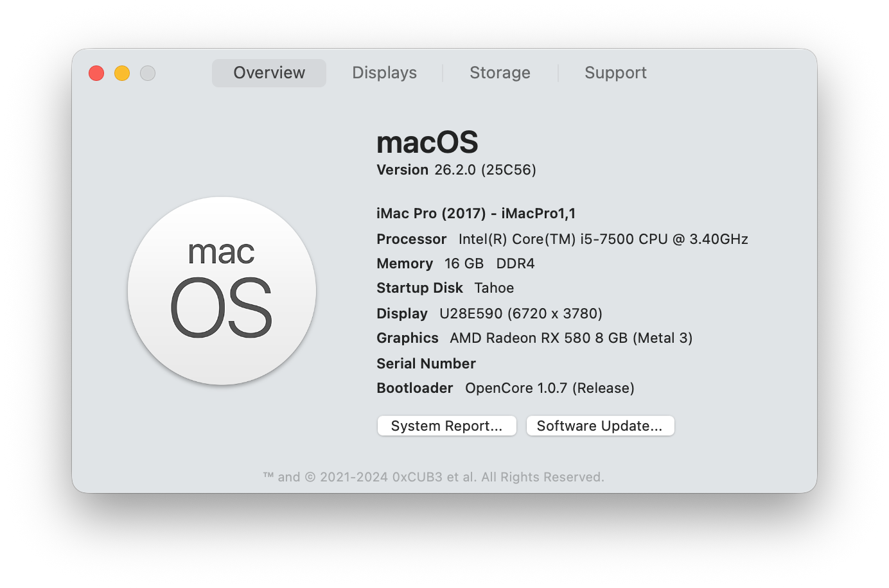This screenshot has width=889, height=588.
Task: Click the Processor label
Action: pyautogui.click(x=411, y=239)
